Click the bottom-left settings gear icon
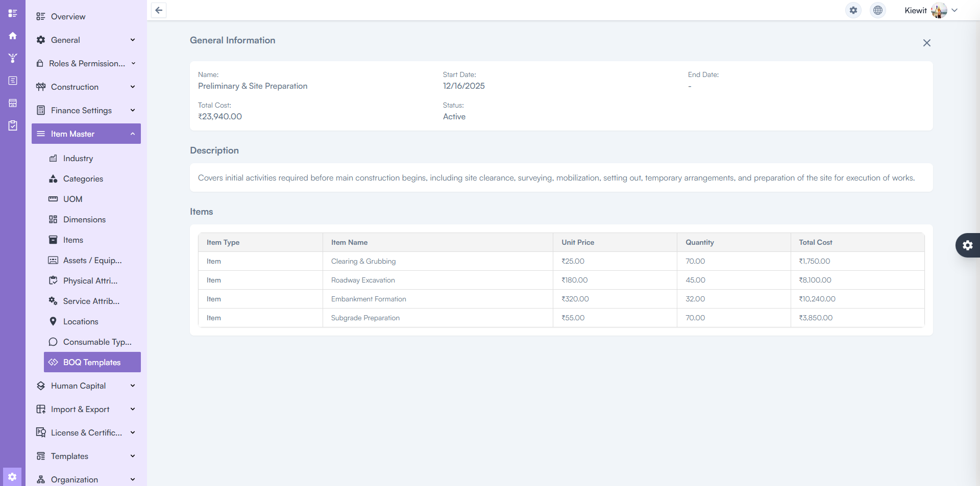This screenshot has width=980, height=486. (x=12, y=477)
